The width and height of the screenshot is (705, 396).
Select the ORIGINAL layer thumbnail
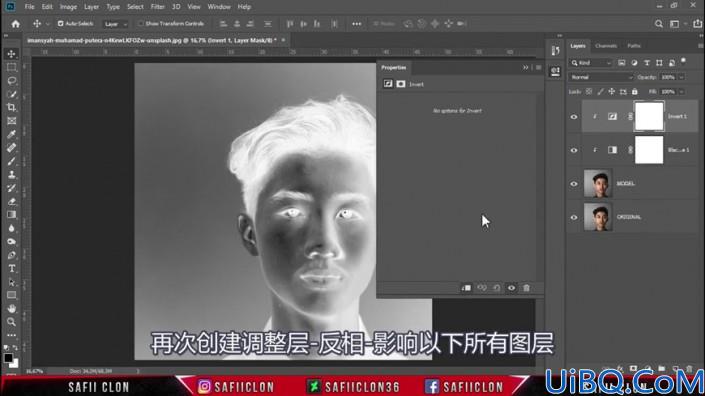[598, 217]
